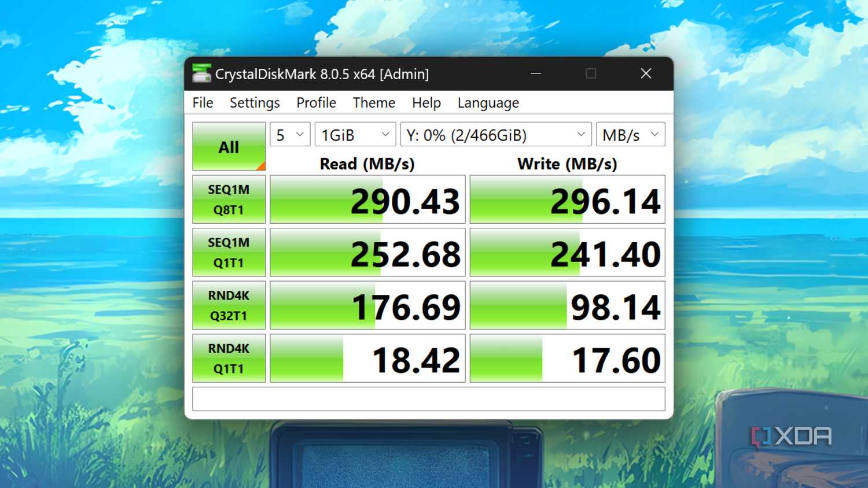Click the CrystalDiskMark app icon in title bar

[201, 73]
